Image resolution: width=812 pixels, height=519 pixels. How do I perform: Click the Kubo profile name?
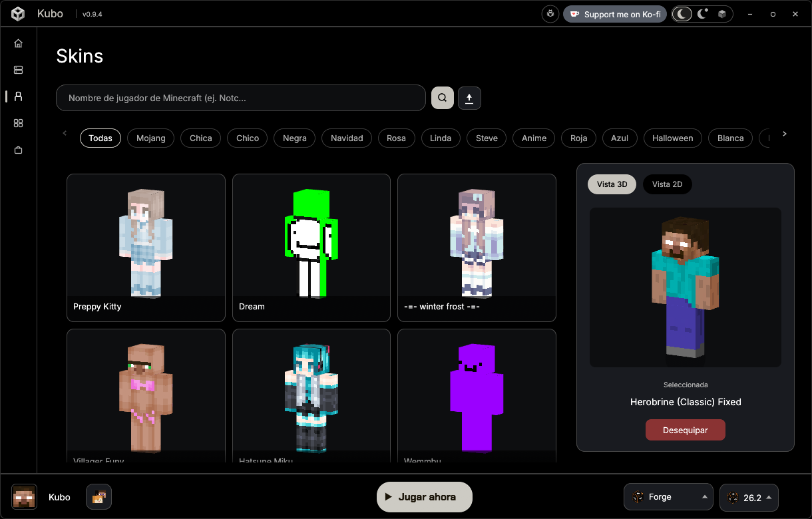coord(59,497)
